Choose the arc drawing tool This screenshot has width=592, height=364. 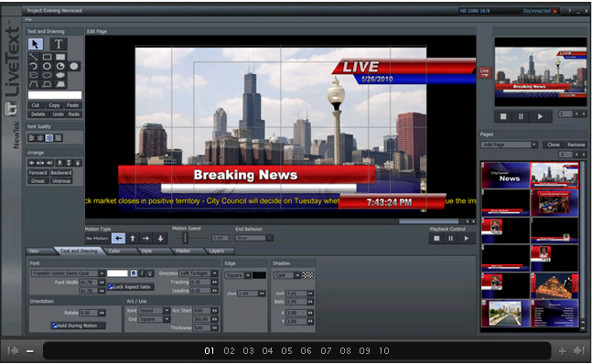pos(34,67)
